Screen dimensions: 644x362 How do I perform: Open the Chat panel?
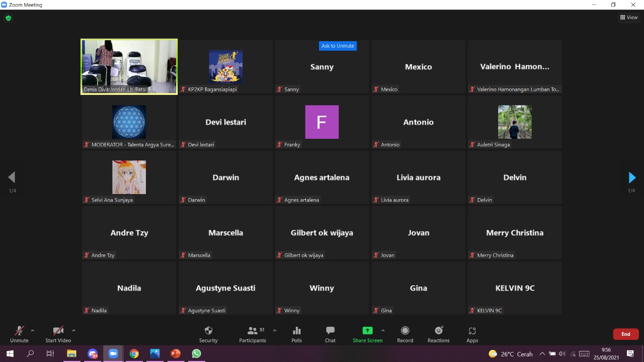point(330,331)
